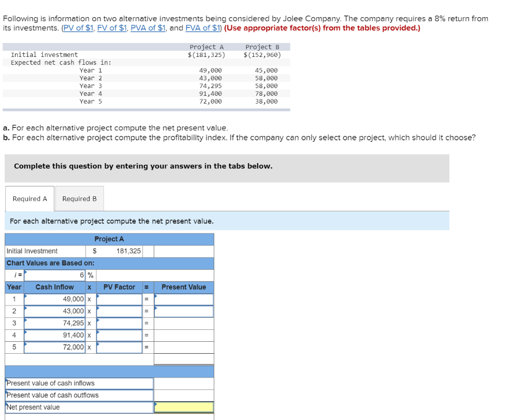
Task: Select the Year 3 cash inflow 74,295 field
Action: tap(55, 323)
